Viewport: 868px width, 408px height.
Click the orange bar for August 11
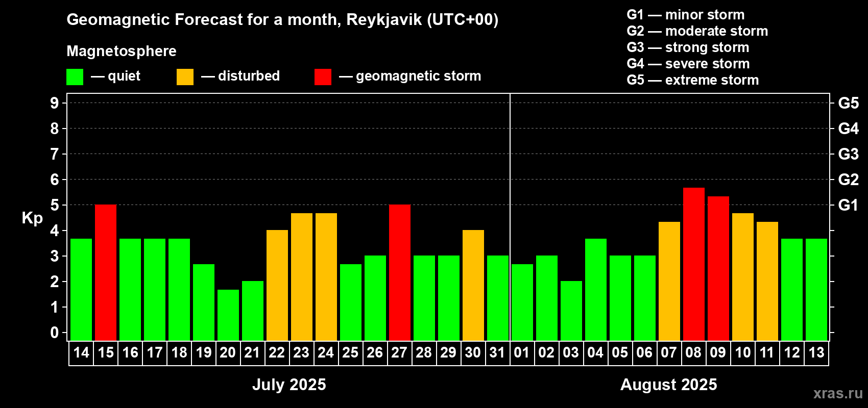767,281
